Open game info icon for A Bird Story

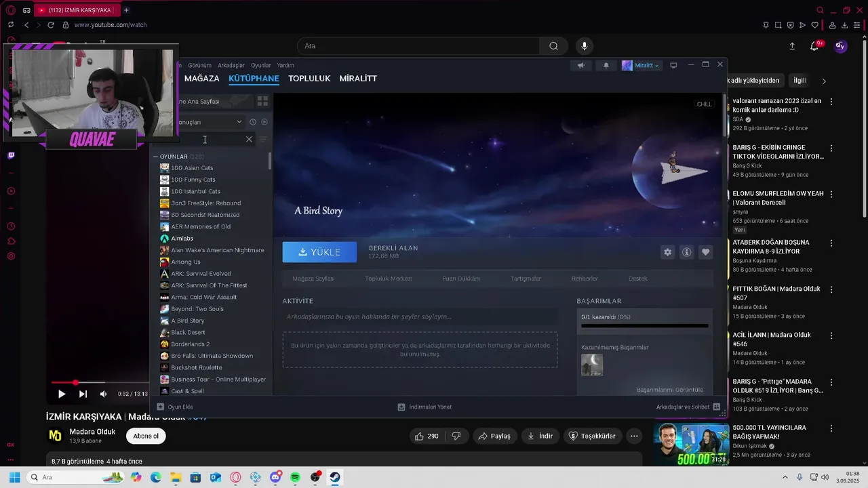(687, 252)
